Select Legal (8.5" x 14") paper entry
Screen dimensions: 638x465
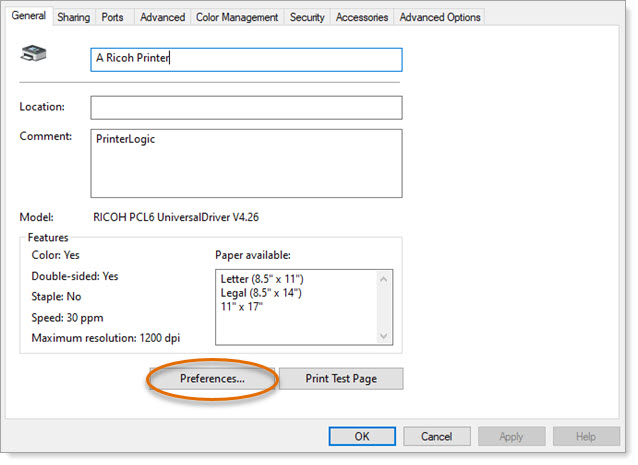point(260,292)
